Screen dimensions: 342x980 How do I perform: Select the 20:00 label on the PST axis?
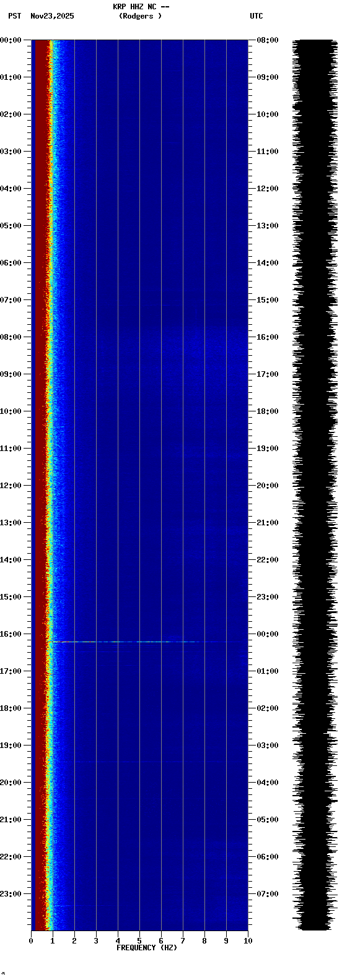11,783
